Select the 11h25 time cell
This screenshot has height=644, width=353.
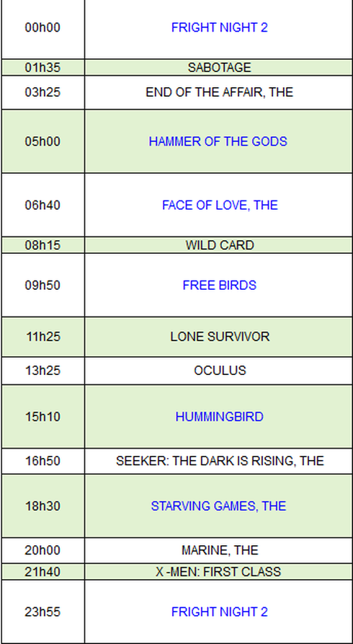point(43,337)
